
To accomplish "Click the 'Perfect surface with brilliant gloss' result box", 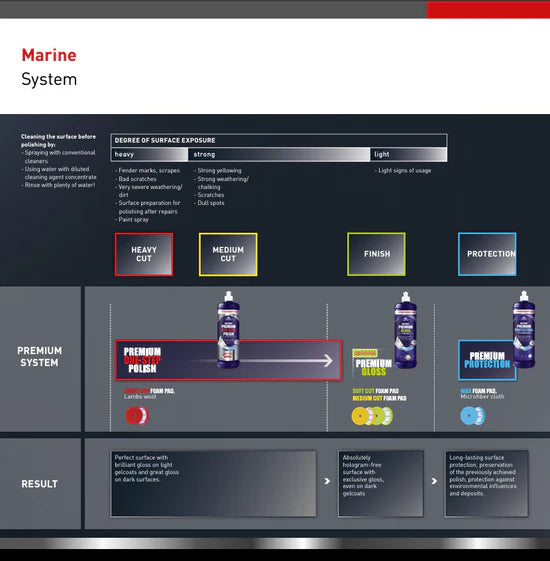I will 213,484.
